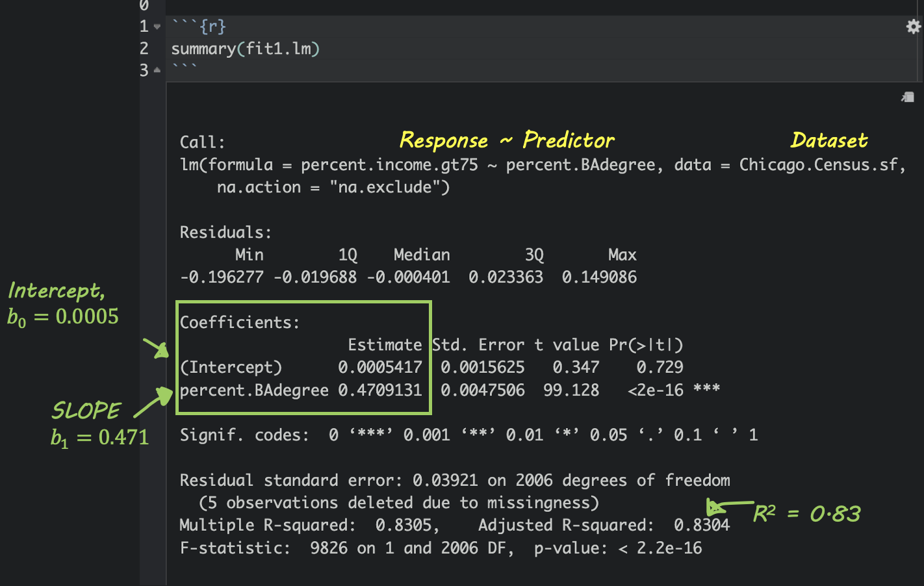The image size is (924, 586).
Task: Pop out chunk output in new window
Action: click(908, 97)
